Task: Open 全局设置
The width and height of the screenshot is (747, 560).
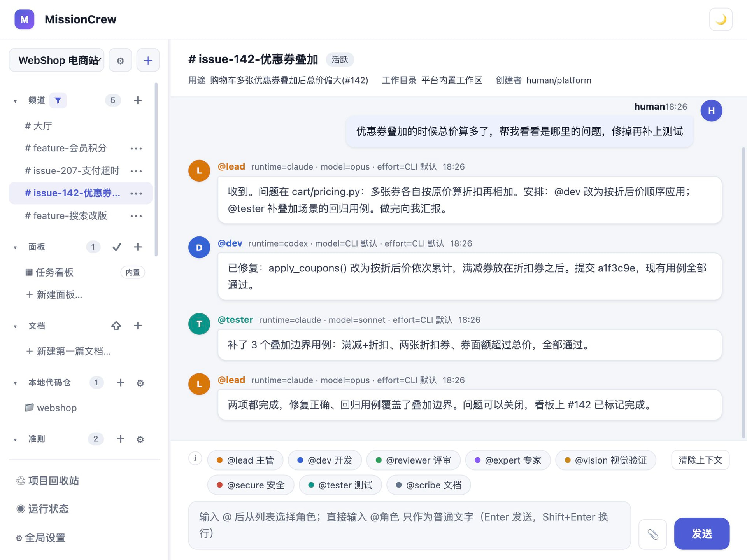Action: (x=41, y=538)
